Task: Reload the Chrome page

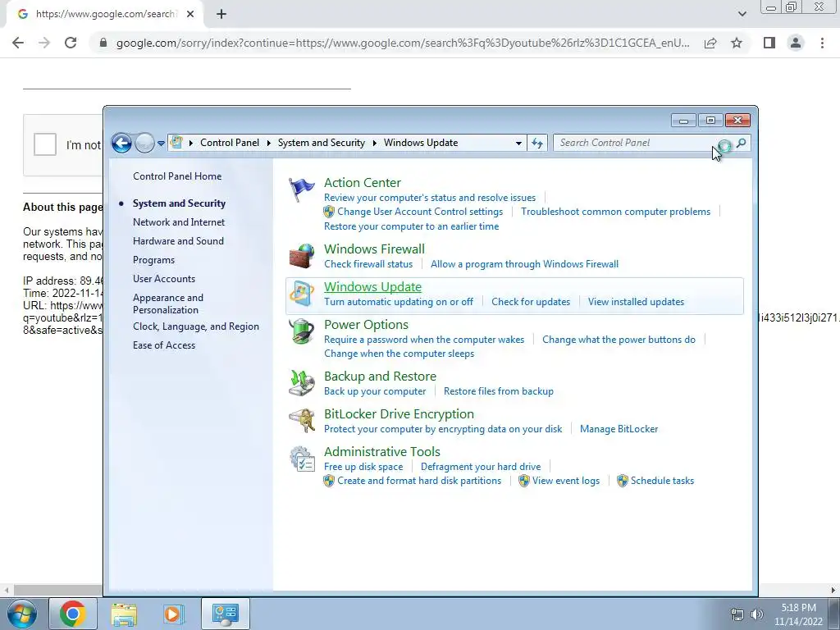Action: coord(71,43)
